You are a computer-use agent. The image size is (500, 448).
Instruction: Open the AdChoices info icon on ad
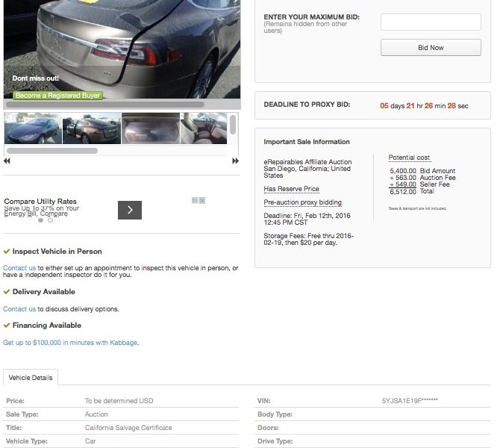(195, 201)
